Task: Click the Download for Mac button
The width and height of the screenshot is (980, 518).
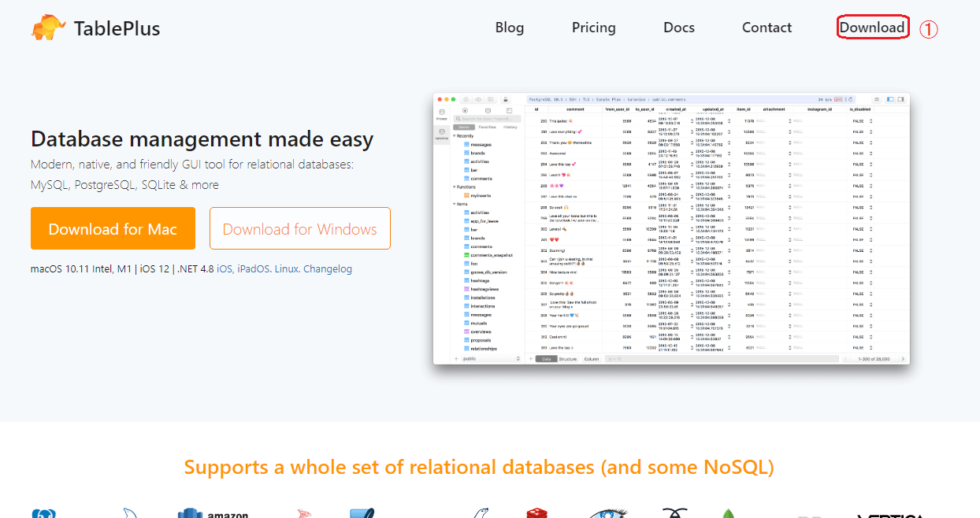Action: 113,229
